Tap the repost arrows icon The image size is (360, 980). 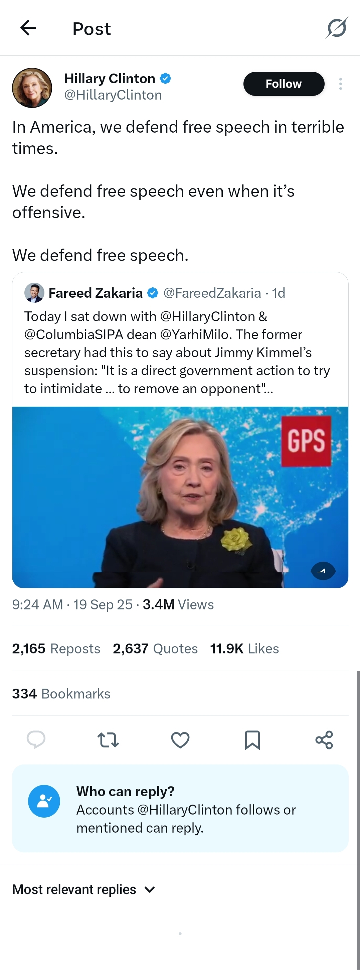(108, 739)
